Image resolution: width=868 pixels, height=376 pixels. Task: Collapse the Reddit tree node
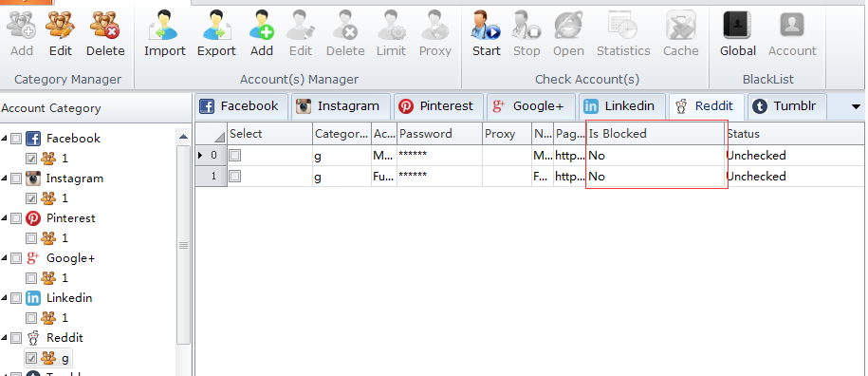[5, 338]
